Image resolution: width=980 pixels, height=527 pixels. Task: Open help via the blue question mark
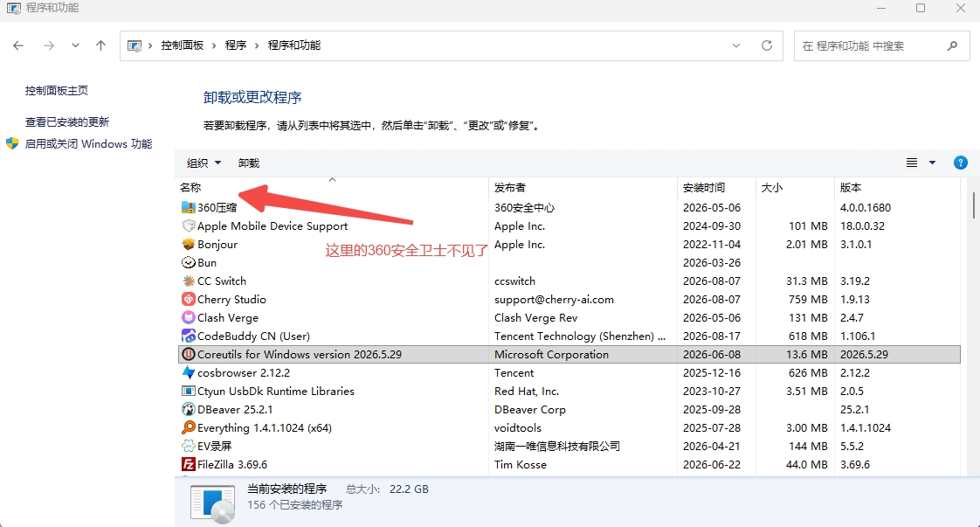click(960, 163)
